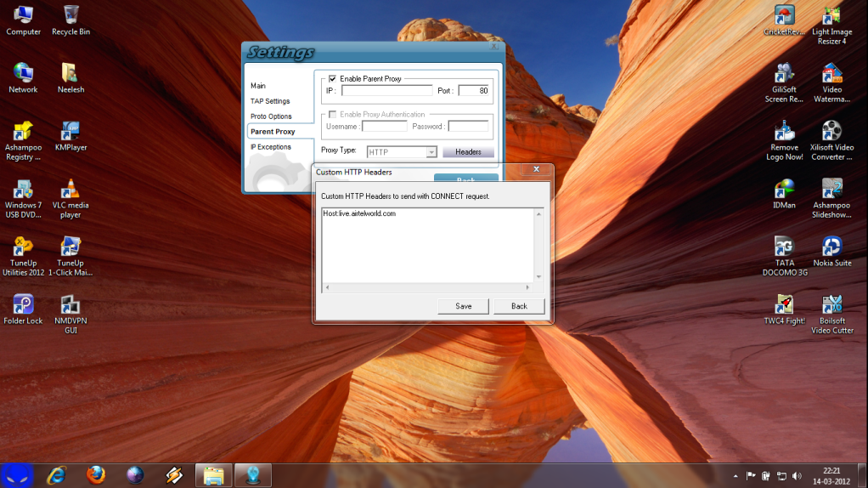868x488 pixels.
Task: Open the Proxy Type dropdown
Action: click(431, 152)
